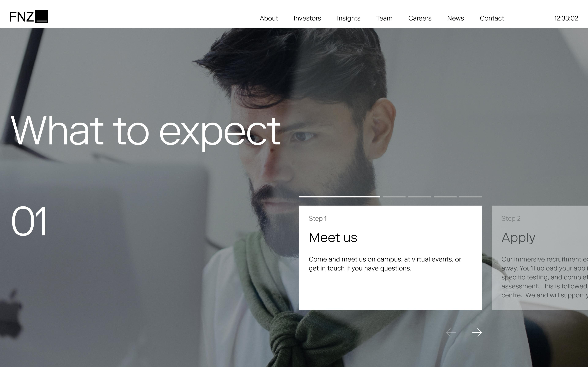Go to Careers section
Screen dimensions: 588x367
[420, 18]
